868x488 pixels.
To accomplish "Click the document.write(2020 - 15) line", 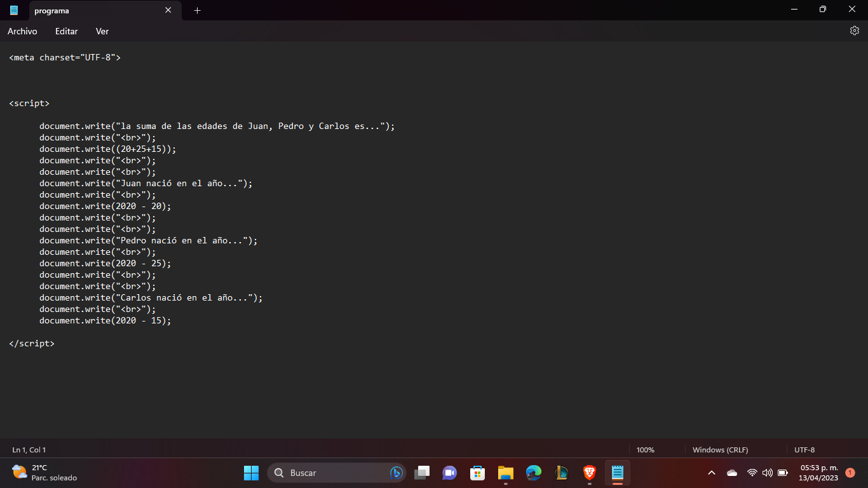I will (105, 320).
